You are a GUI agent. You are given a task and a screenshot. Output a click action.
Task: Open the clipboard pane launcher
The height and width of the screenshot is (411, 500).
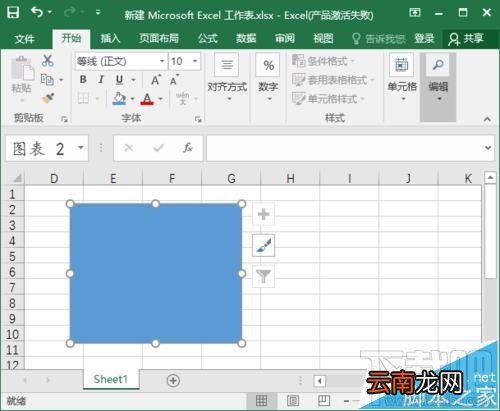(x=64, y=119)
